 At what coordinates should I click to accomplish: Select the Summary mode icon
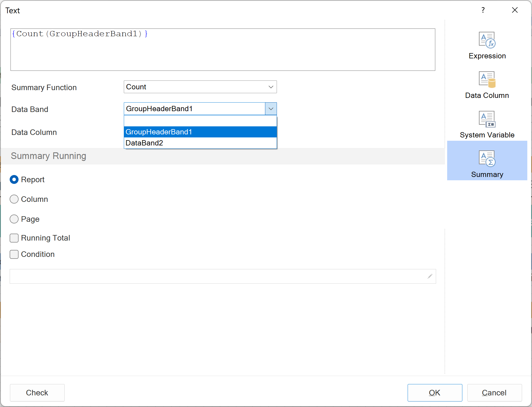(487, 161)
